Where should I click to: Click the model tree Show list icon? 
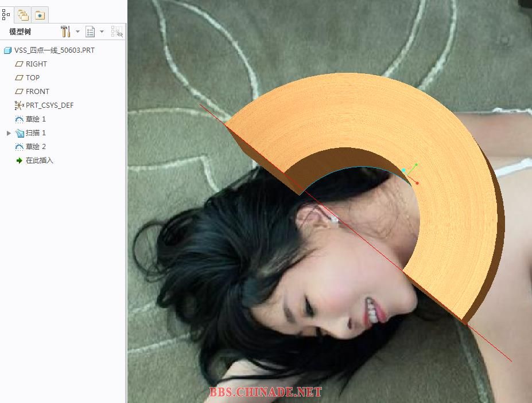(x=90, y=32)
